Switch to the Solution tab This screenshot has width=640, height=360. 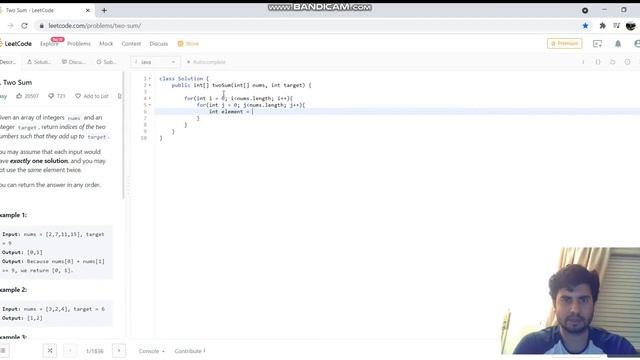click(x=39, y=62)
